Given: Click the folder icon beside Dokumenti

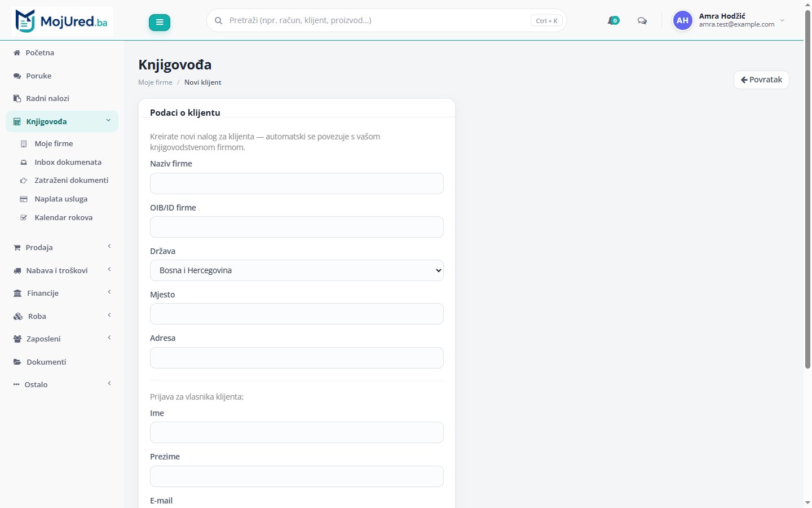Looking at the screenshot, I should (17, 362).
